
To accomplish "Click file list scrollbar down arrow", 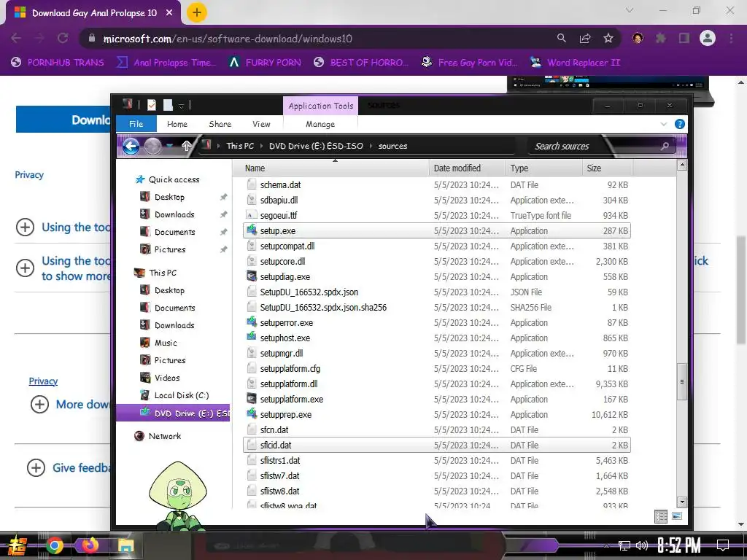I will 682,502.
